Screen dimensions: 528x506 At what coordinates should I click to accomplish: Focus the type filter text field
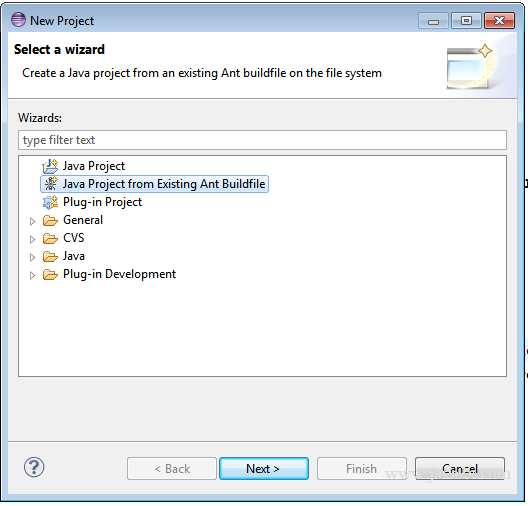click(x=262, y=140)
